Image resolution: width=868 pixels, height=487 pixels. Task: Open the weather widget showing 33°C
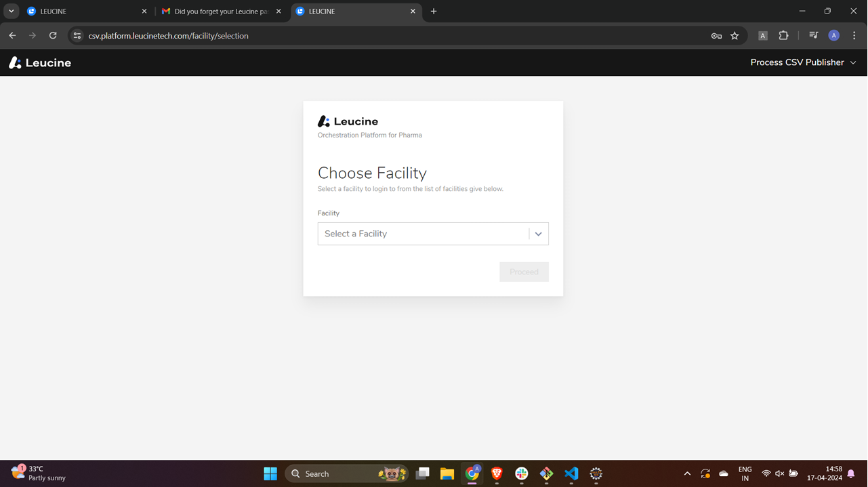(x=39, y=473)
